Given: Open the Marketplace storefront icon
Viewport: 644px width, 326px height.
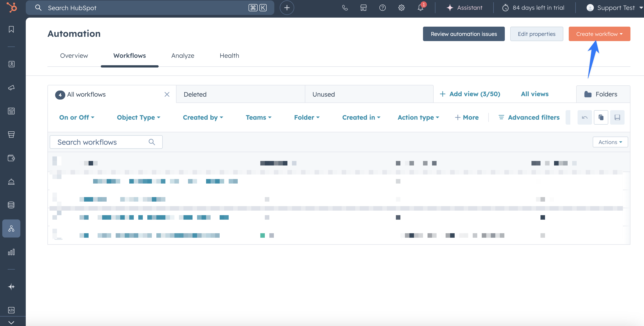Looking at the screenshot, I should pos(364,8).
